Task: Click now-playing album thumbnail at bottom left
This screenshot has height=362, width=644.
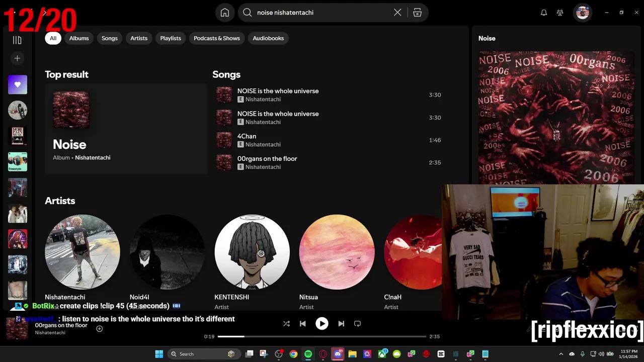Action: 17,329
